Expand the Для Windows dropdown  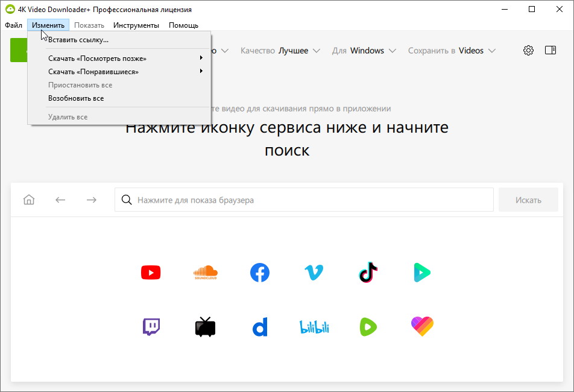pyautogui.click(x=364, y=51)
